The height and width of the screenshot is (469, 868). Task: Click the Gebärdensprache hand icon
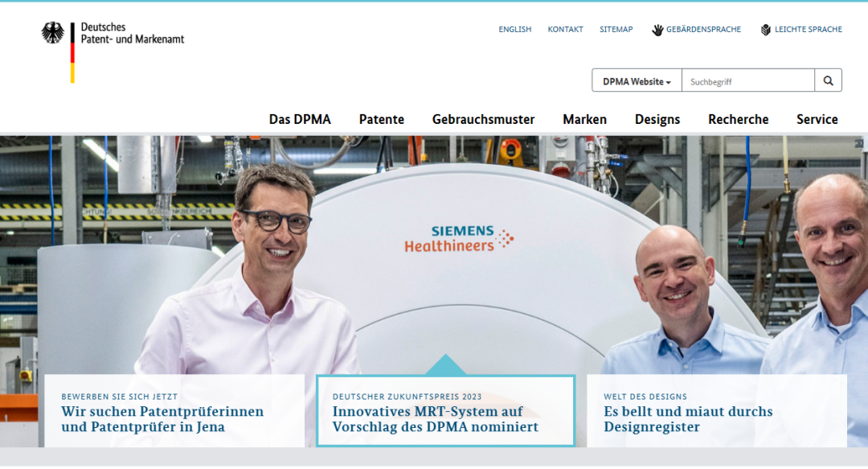tap(657, 30)
